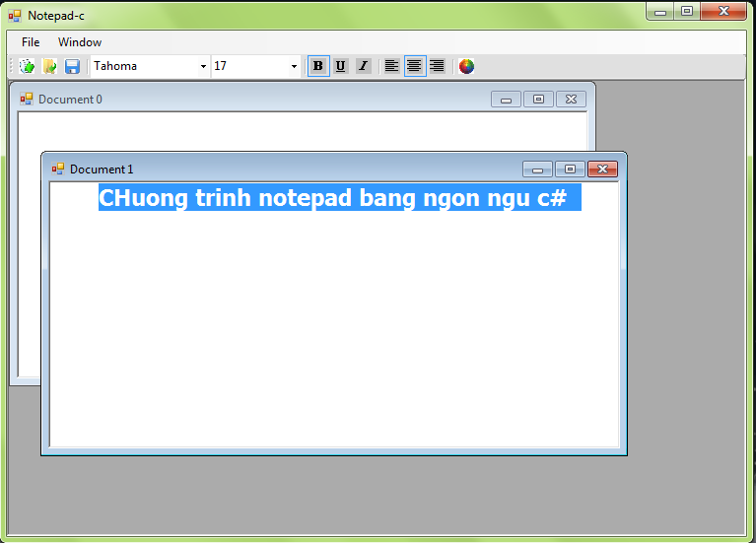Screen dimensions: 756x543
Task: Open the font color picker
Action: click(466, 66)
